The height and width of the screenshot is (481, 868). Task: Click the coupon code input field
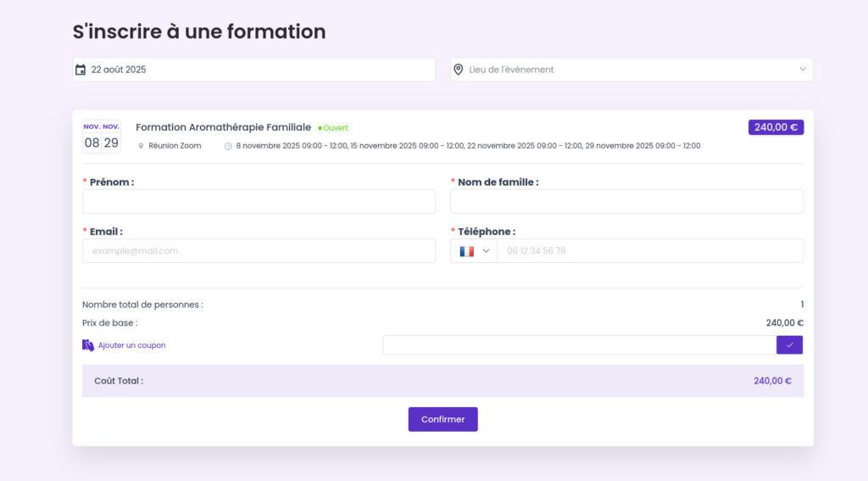pos(579,345)
